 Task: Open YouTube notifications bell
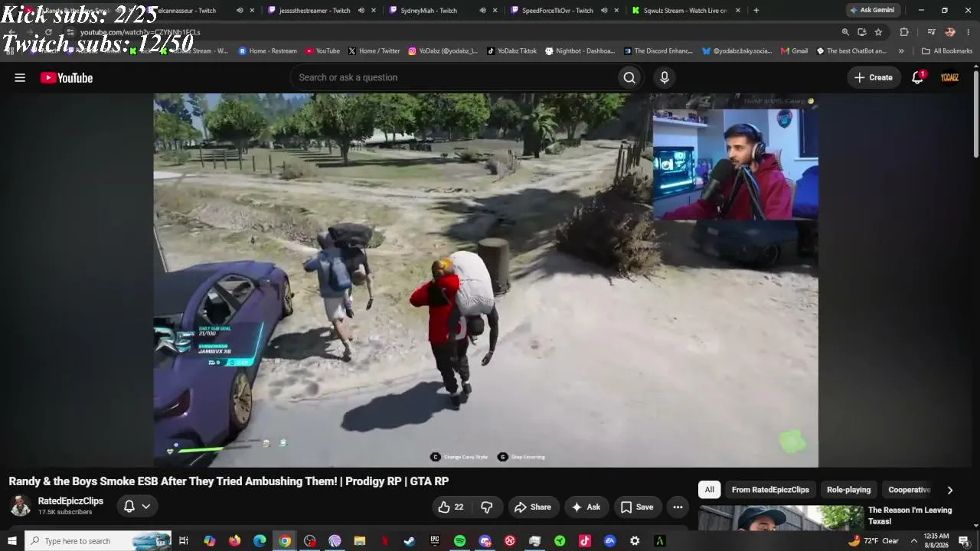tap(917, 77)
